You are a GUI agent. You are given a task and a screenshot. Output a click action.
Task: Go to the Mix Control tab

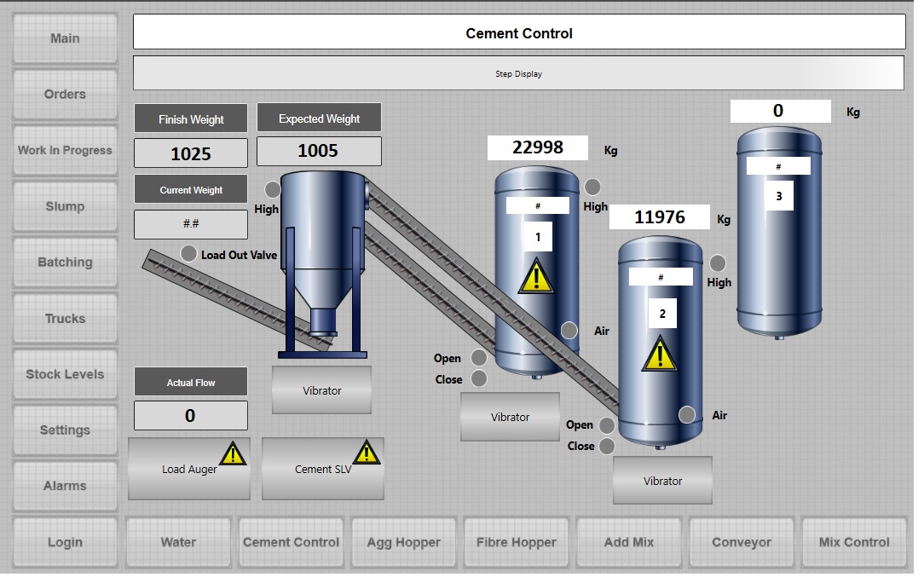[x=853, y=542]
